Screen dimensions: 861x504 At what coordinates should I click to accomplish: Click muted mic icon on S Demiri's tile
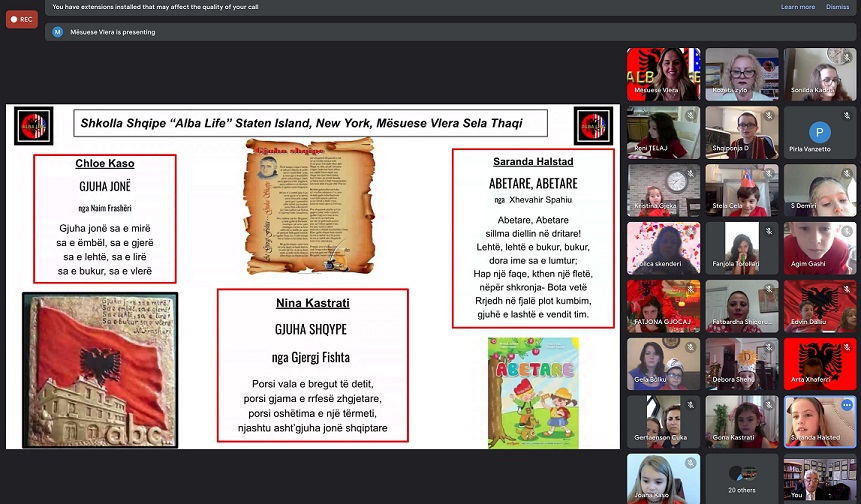pyautogui.click(x=847, y=174)
